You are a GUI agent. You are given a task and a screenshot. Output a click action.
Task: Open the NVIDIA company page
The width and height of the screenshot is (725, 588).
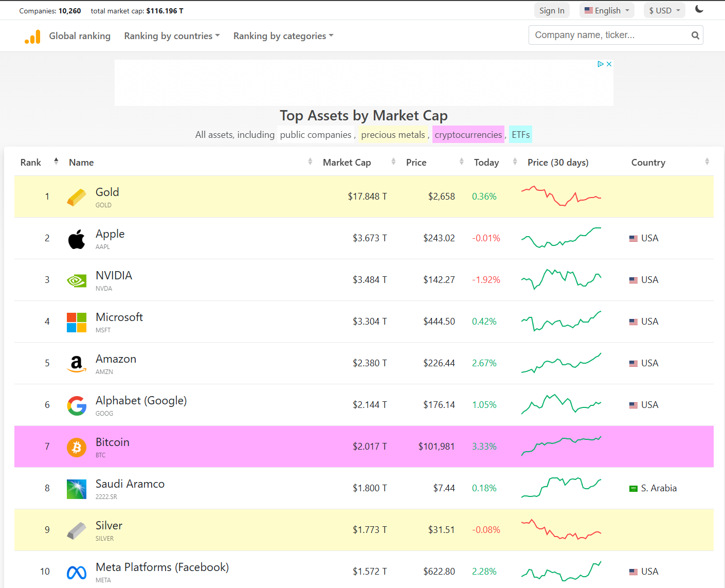114,276
